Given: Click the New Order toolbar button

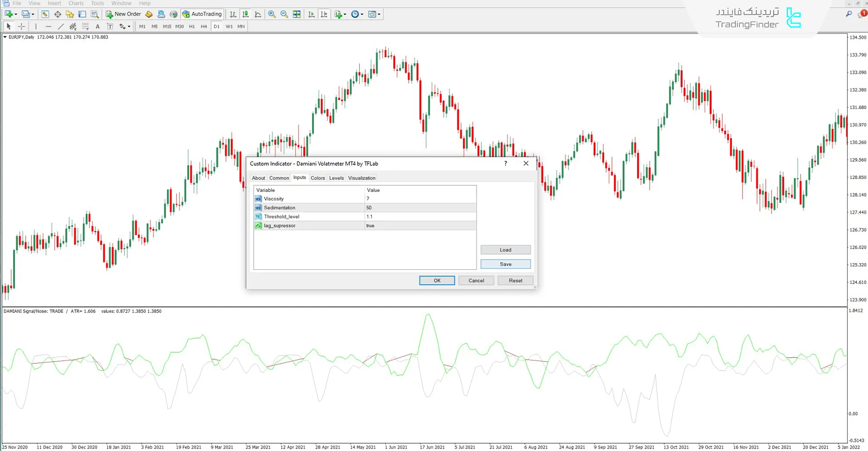Looking at the screenshot, I should coord(123,14).
